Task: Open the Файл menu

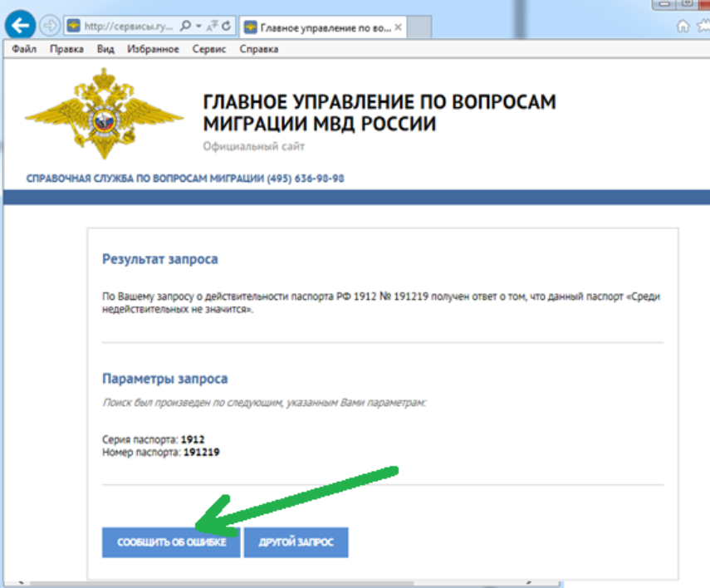Action: pyautogui.click(x=24, y=49)
